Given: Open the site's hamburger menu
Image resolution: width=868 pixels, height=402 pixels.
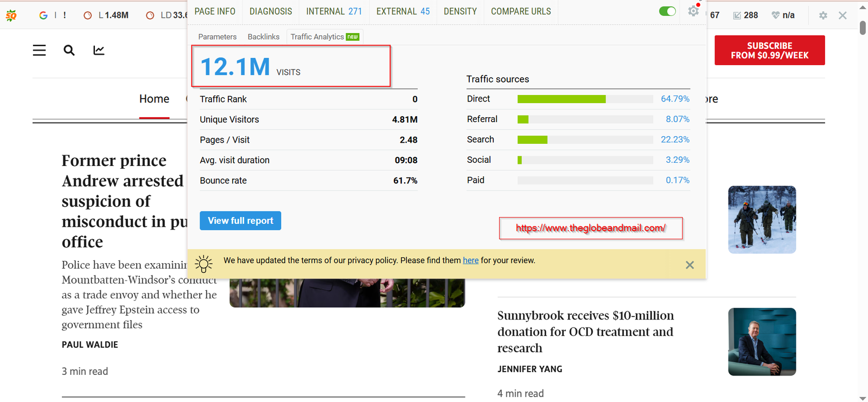Looking at the screenshot, I should pos(39,50).
